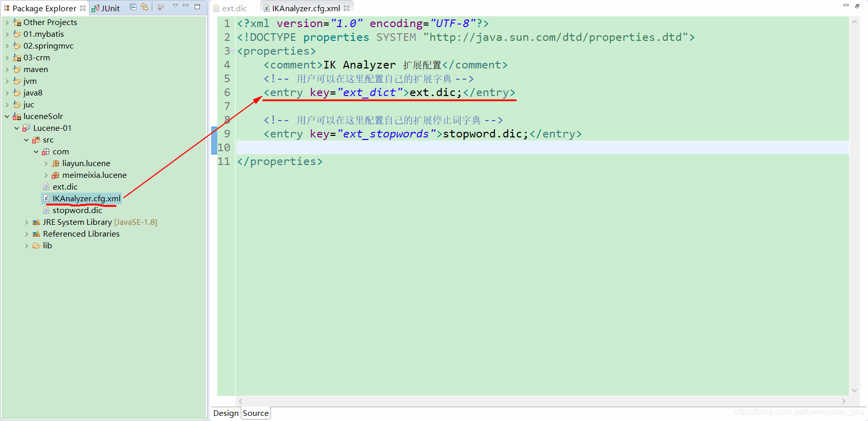Screen dimensions: 868x421
Task: Click the liayun.lucene package icon
Action: (56, 163)
